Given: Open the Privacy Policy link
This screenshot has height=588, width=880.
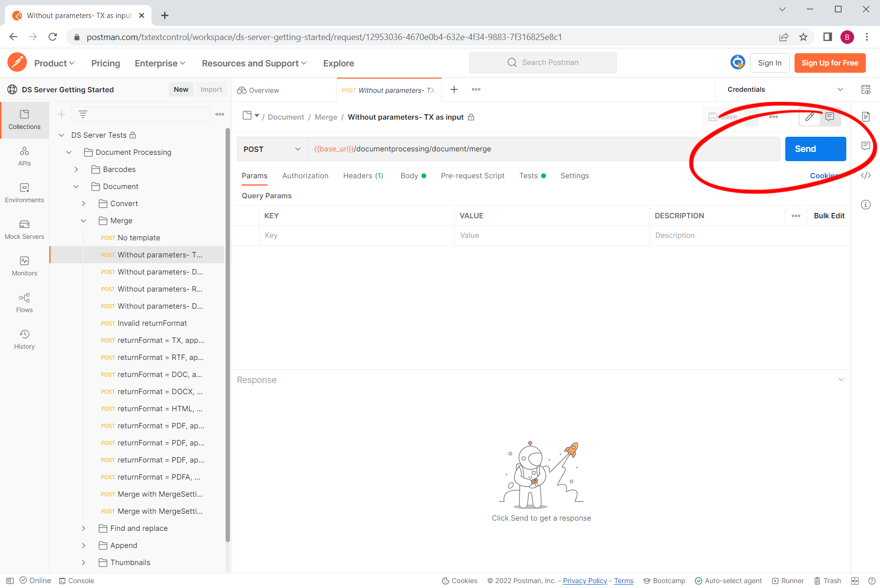Looking at the screenshot, I should 585,581.
